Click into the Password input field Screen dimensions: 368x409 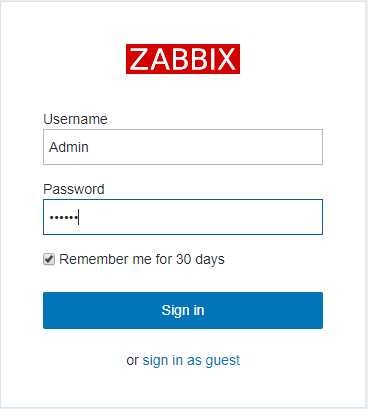[x=183, y=217]
